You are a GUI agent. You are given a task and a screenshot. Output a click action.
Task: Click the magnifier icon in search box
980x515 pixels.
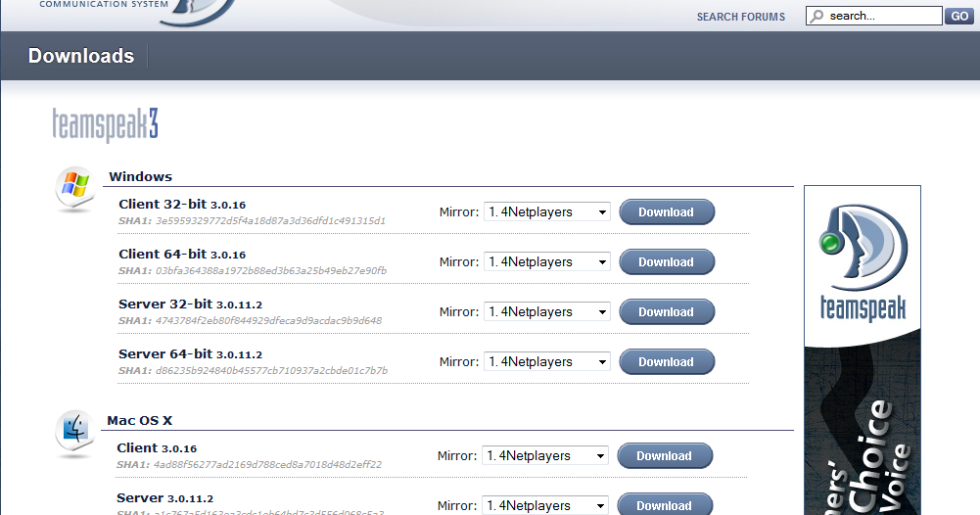(x=817, y=17)
